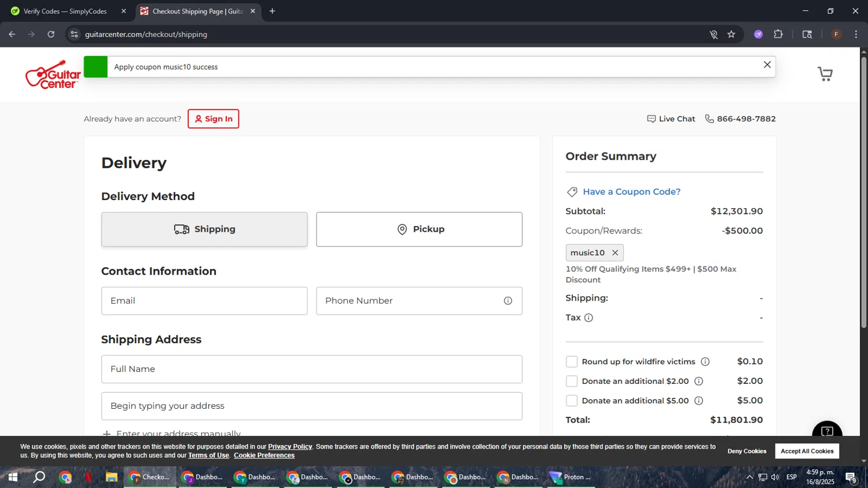Check Donate an additional $5.00
Screen dimensions: 868x488
[572, 401]
